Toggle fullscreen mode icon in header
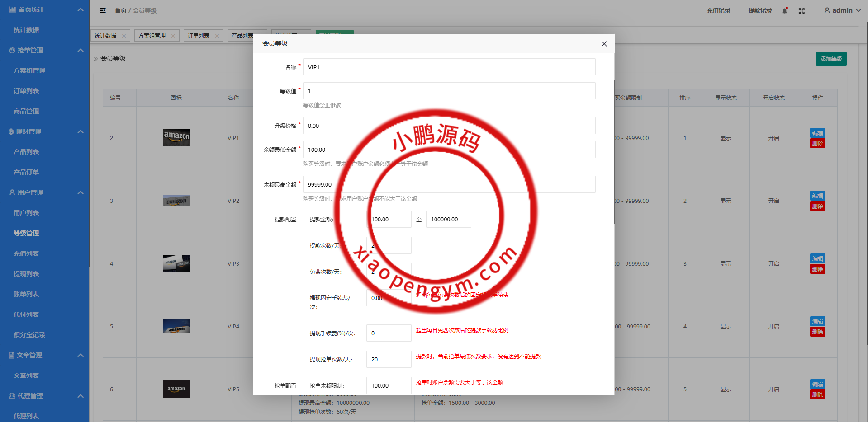Viewport: 868px width, 422px height. (x=802, y=11)
